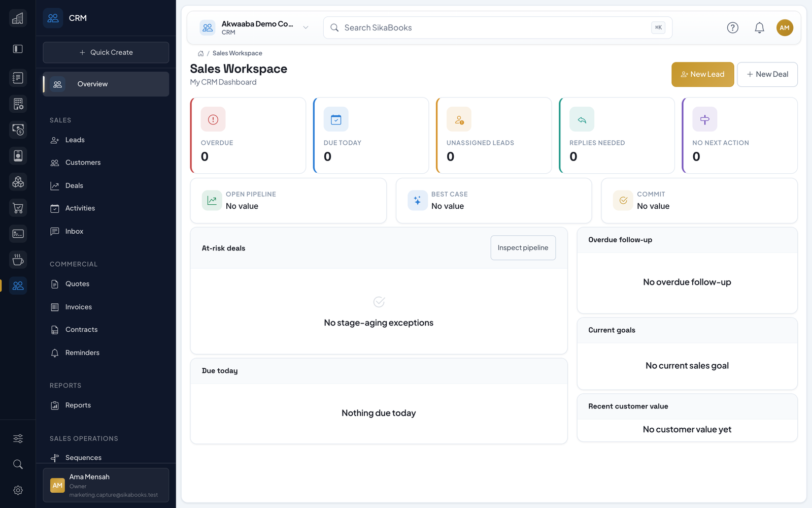The height and width of the screenshot is (508, 812).
Task: Open Leads from the Sales section
Action: coord(106,140)
